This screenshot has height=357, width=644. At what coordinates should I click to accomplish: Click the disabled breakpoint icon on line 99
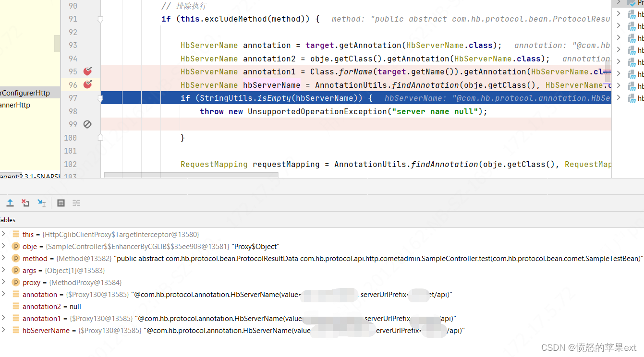click(x=87, y=124)
